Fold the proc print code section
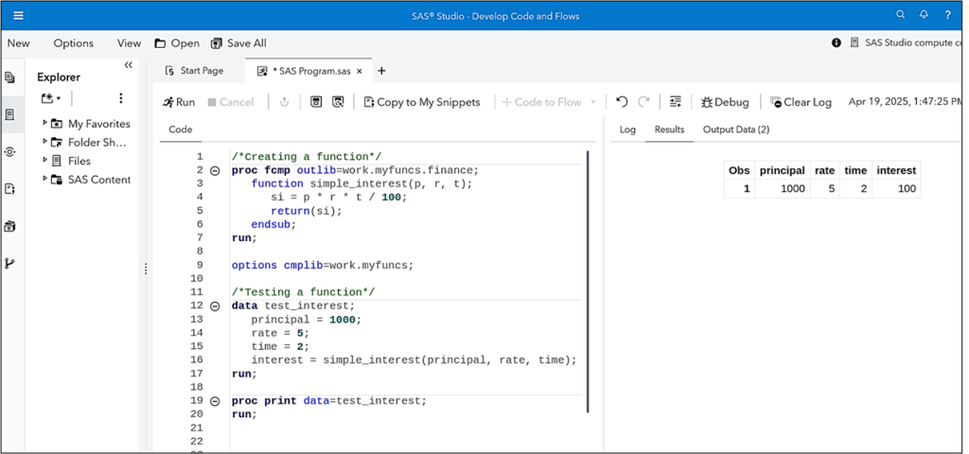Viewport: 969px width, 454px height. [x=215, y=401]
